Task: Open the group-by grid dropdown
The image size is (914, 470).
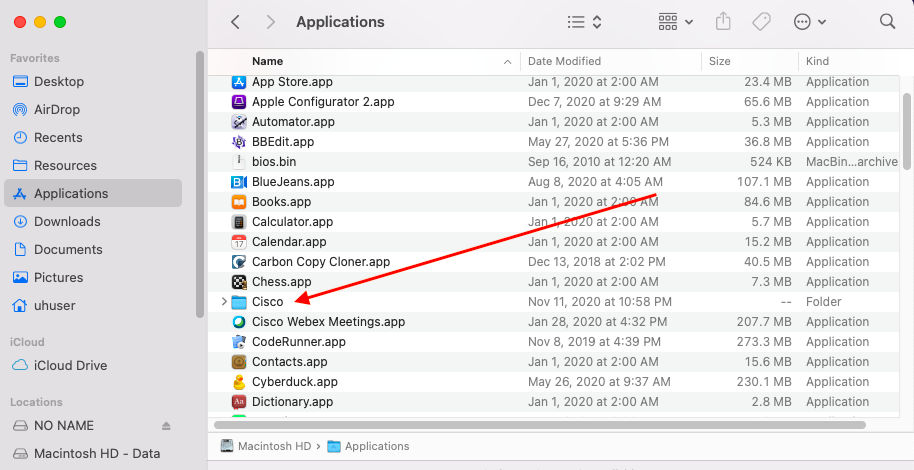Action: [676, 22]
